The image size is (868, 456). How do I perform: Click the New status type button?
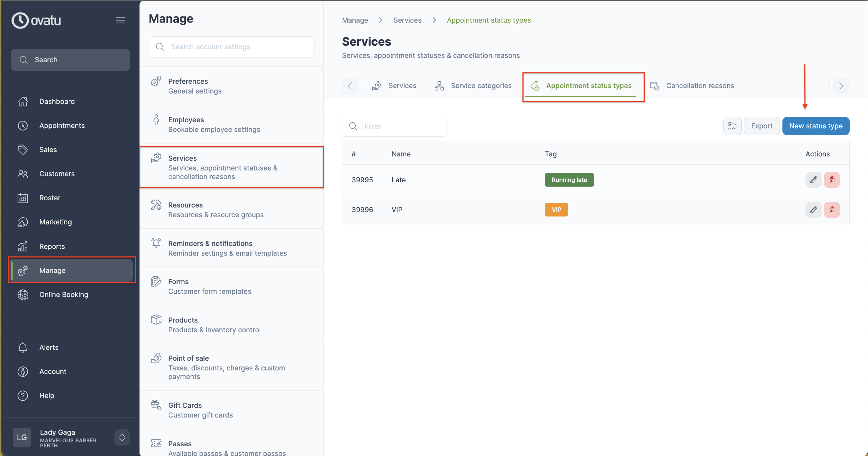pos(816,126)
